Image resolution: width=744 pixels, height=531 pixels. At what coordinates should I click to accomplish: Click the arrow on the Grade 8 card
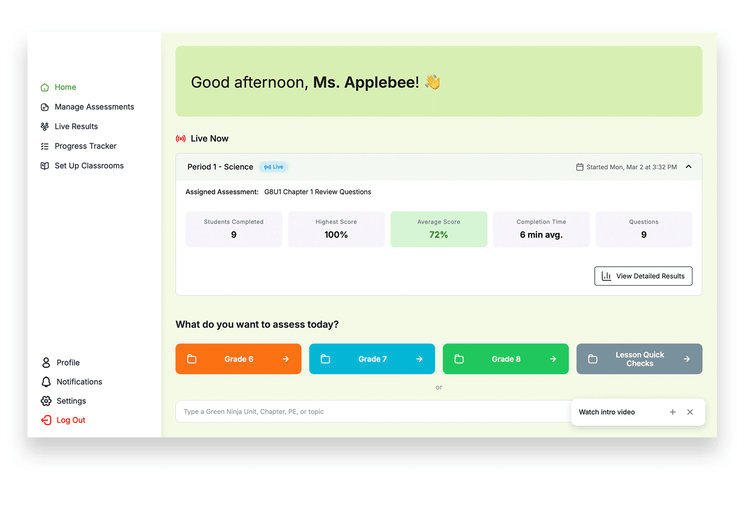[x=553, y=359]
